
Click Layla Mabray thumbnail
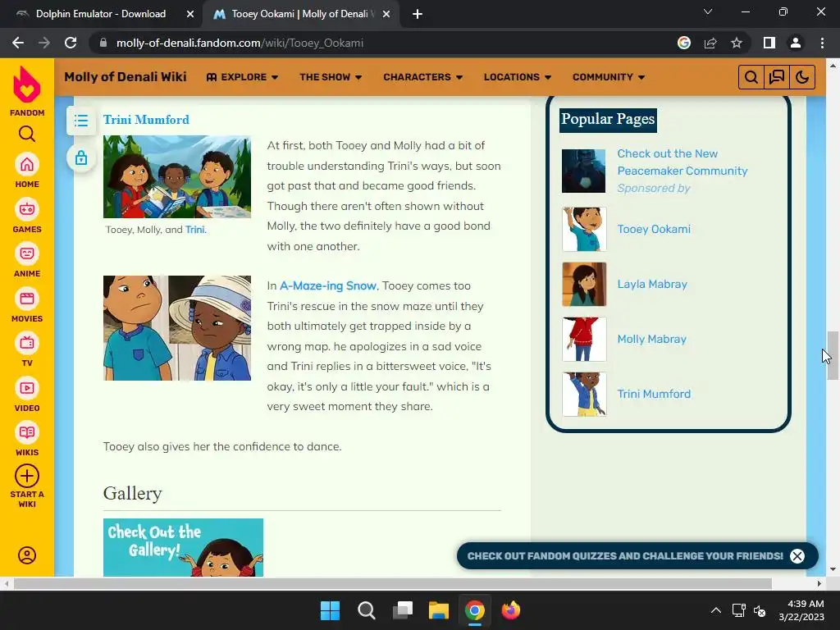point(584,284)
